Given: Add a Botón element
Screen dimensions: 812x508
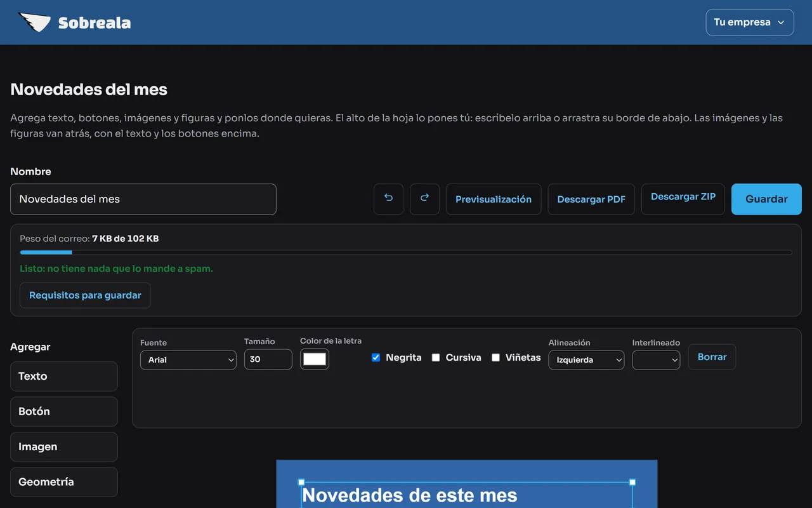Looking at the screenshot, I should click(x=64, y=411).
